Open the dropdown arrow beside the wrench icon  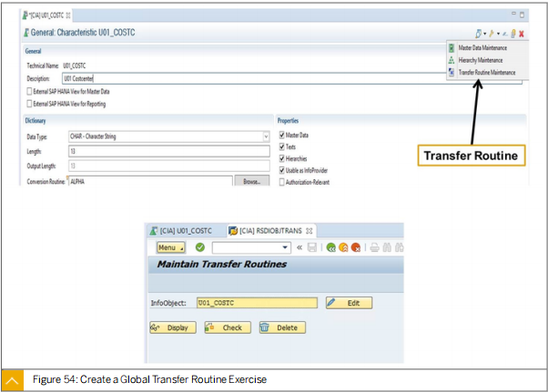click(x=498, y=34)
